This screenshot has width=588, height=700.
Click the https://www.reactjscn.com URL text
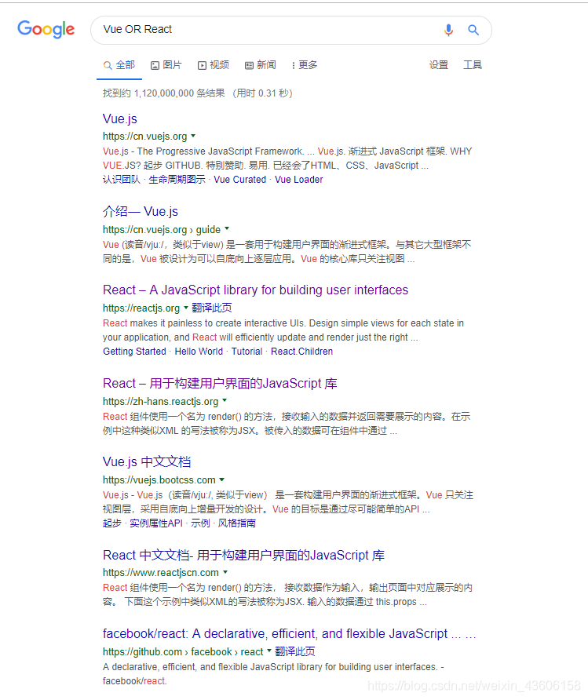coord(161,572)
